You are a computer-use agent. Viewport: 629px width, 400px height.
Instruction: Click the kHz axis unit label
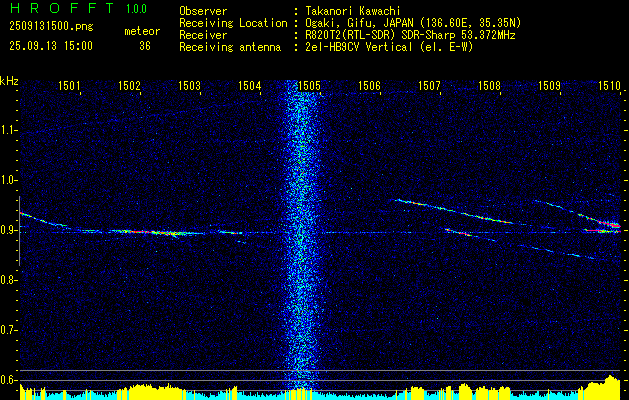[9, 81]
